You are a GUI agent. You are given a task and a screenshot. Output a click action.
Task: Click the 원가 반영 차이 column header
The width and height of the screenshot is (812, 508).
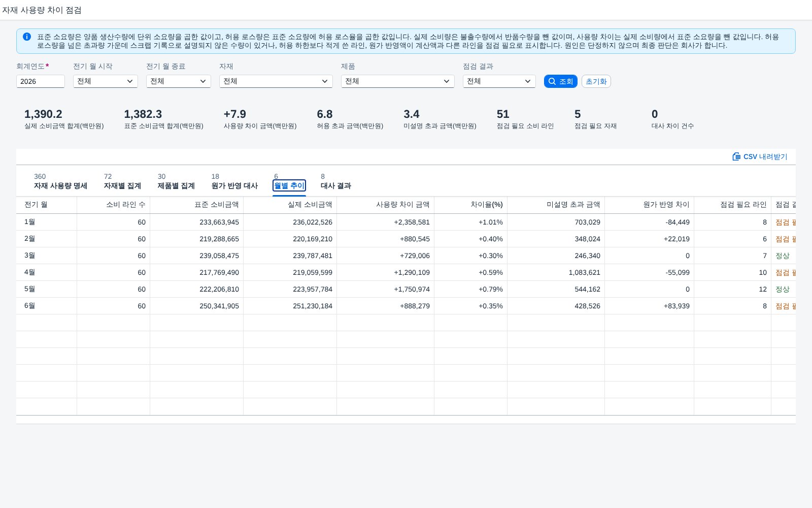click(649, 205)
